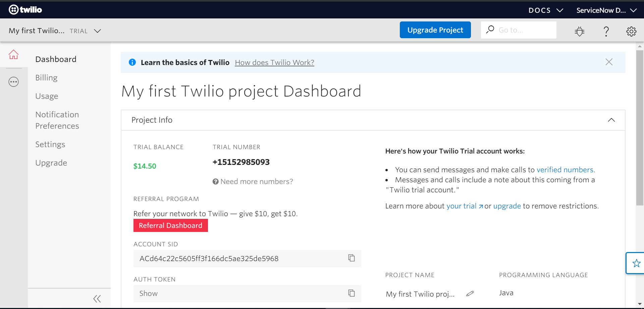Copy the Account SID to clipboard
The width and height of the screenshot is (644, 309).
(x=351, y=258)
